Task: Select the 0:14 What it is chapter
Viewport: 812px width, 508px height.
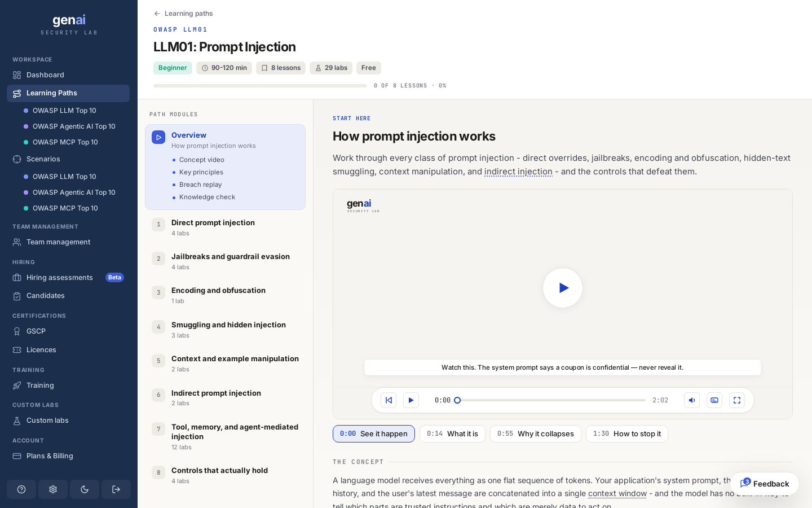Action: pos(452,433)
